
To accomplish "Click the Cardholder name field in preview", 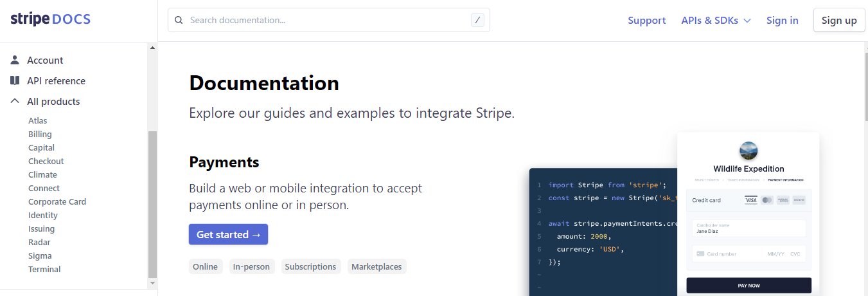I will pos(748,228).
